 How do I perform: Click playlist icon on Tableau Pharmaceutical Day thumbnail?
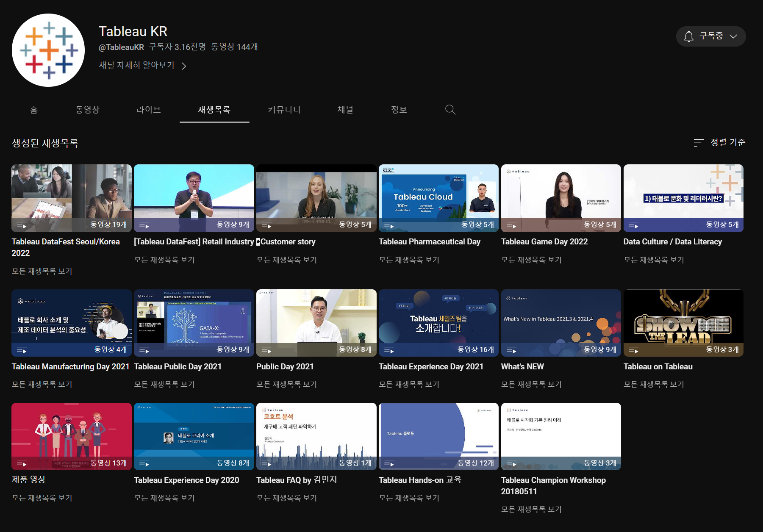click(x=389, y=225)
